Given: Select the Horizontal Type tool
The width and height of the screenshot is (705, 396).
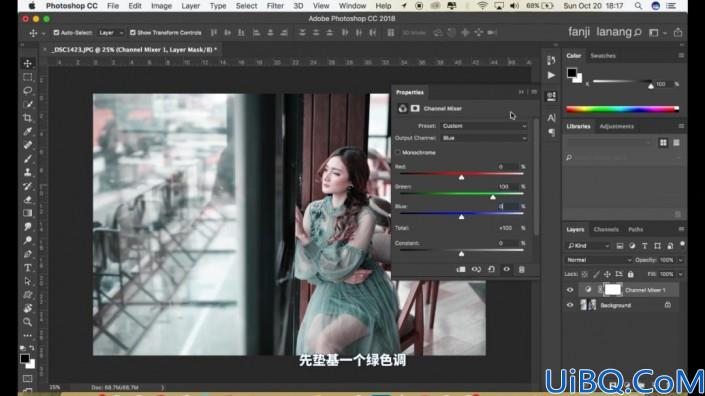Looking at the screenshot, I should coord(27,268).
